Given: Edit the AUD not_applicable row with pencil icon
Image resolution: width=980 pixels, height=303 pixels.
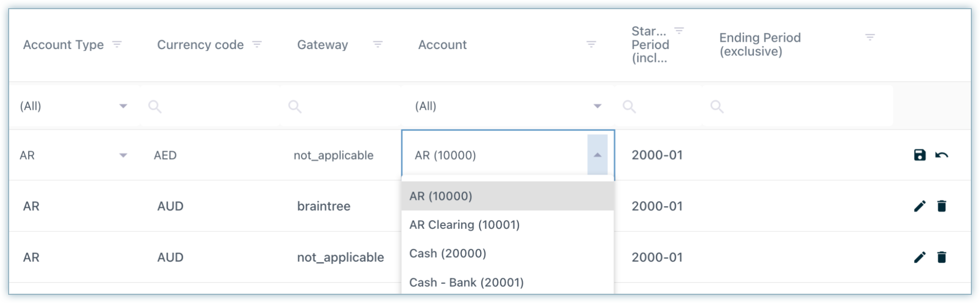Looking at the screenshot, I should click(919, 257).
